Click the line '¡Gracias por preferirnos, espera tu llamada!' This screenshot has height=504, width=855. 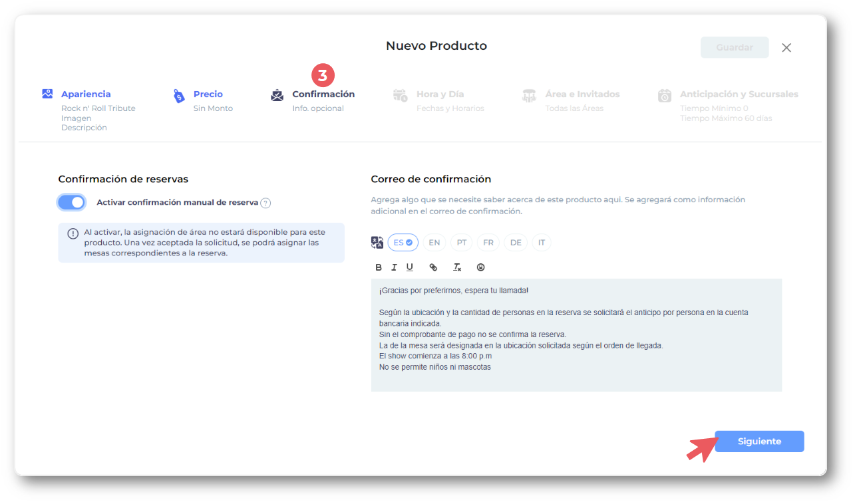click(454, 291)
